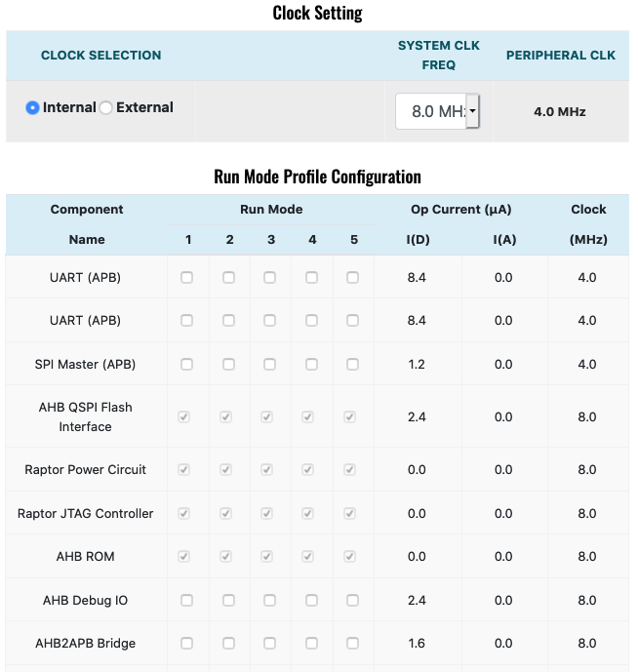Enable Run Mode 1 for first UART (APB) row
The image size is (638, 672).
(x=187, y=278)
